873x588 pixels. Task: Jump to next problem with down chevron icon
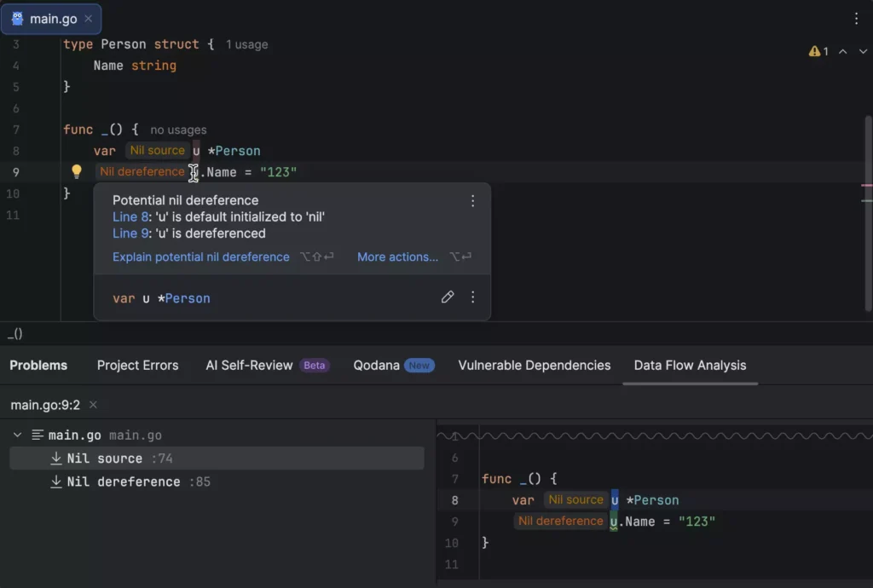(862, 51)
